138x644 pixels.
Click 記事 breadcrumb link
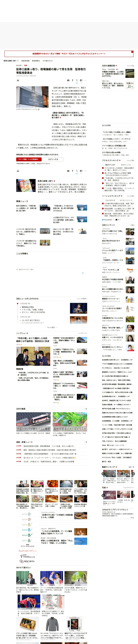pos(26,65)
